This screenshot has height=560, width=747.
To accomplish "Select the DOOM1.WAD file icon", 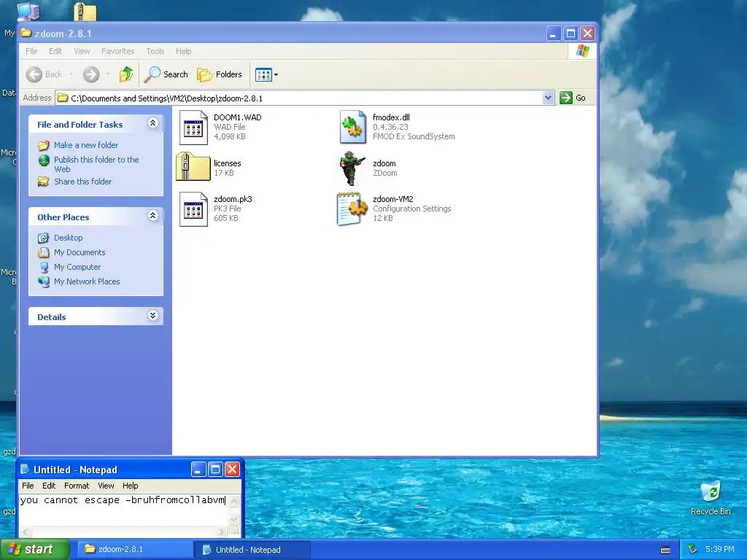I will point(193,127).
